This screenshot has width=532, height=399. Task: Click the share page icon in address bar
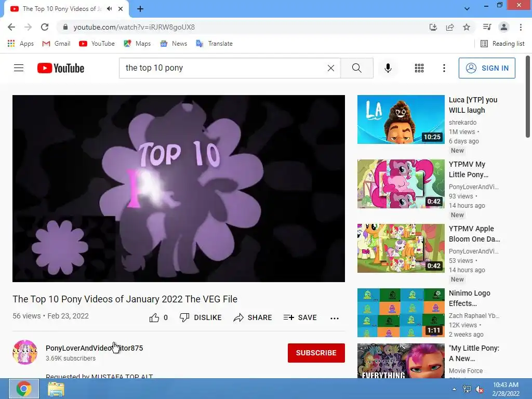pyautogui.click(x=450, y=27)
